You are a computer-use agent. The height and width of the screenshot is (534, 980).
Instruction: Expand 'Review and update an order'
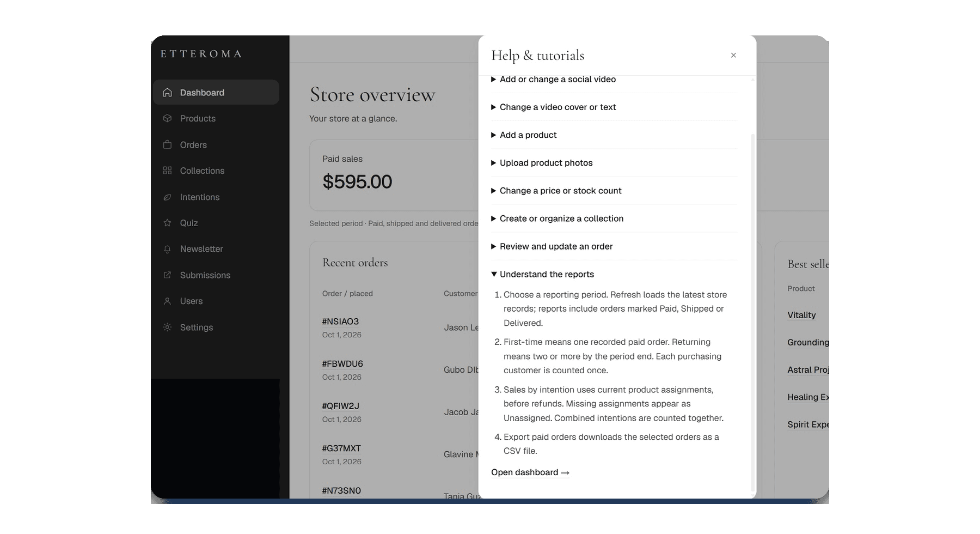[x=614, y=246]
